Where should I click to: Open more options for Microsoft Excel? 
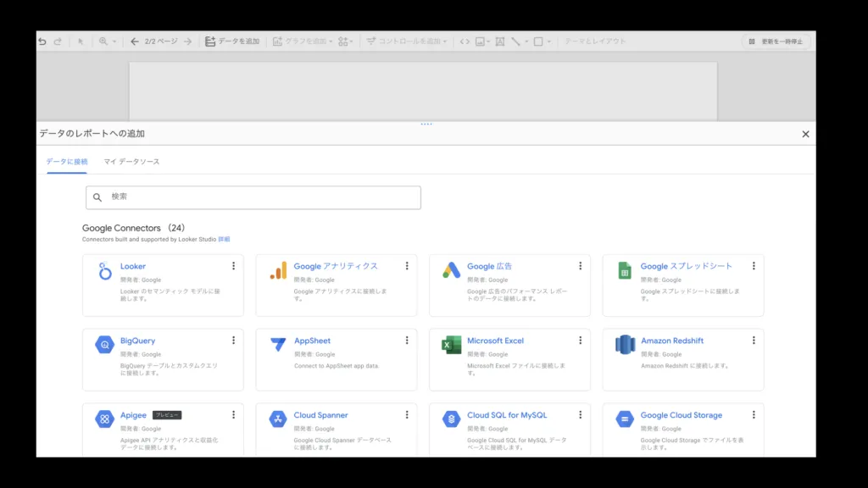[x=580, y=341]
